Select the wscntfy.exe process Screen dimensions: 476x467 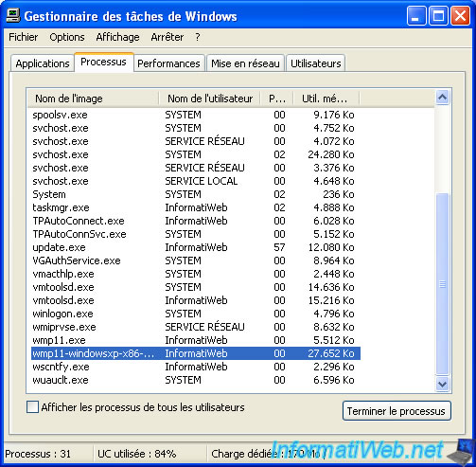[196, 367]
